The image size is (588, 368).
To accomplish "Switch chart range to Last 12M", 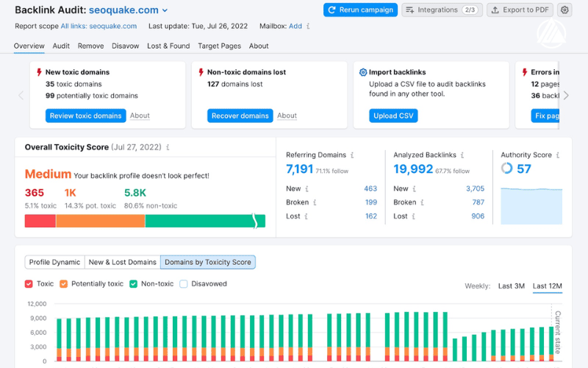I will (547, 286).
